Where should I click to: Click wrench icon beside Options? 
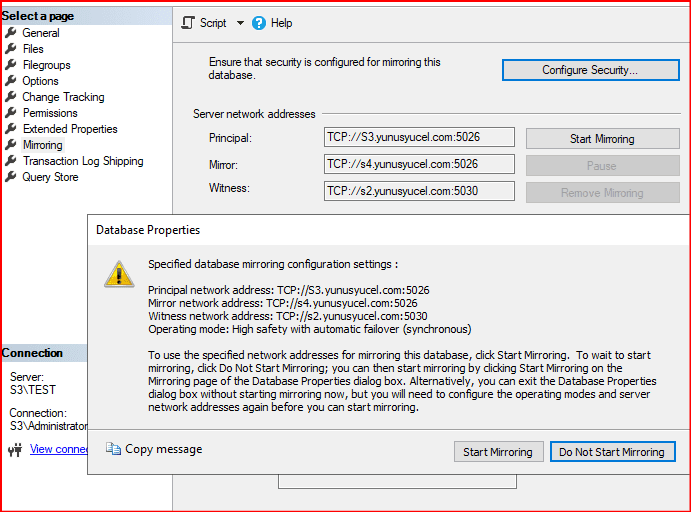11,81
